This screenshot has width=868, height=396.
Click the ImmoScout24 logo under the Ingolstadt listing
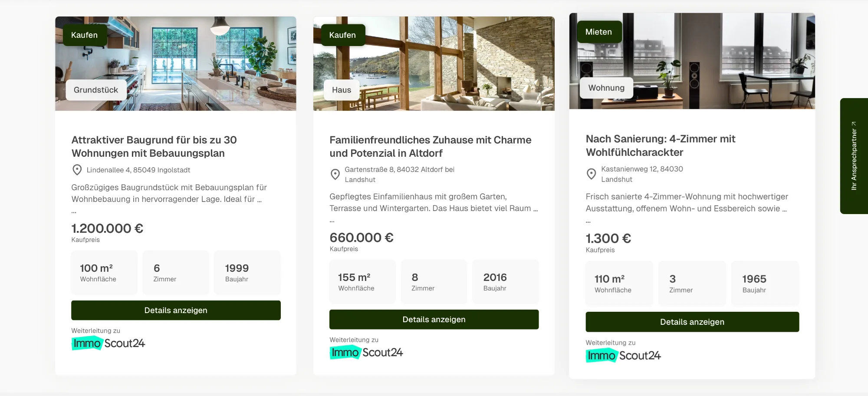pos(108,343)
